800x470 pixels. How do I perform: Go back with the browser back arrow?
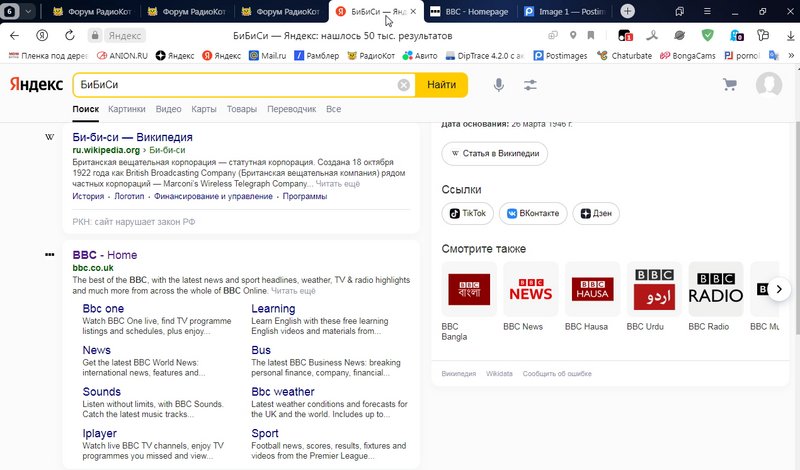[x=14, y=36]
